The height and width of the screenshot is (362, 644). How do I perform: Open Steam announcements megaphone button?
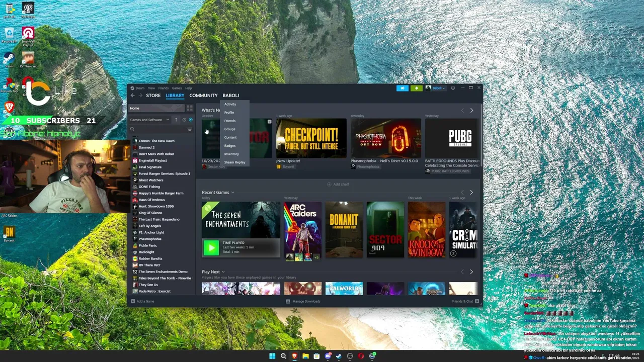(403, 88)
